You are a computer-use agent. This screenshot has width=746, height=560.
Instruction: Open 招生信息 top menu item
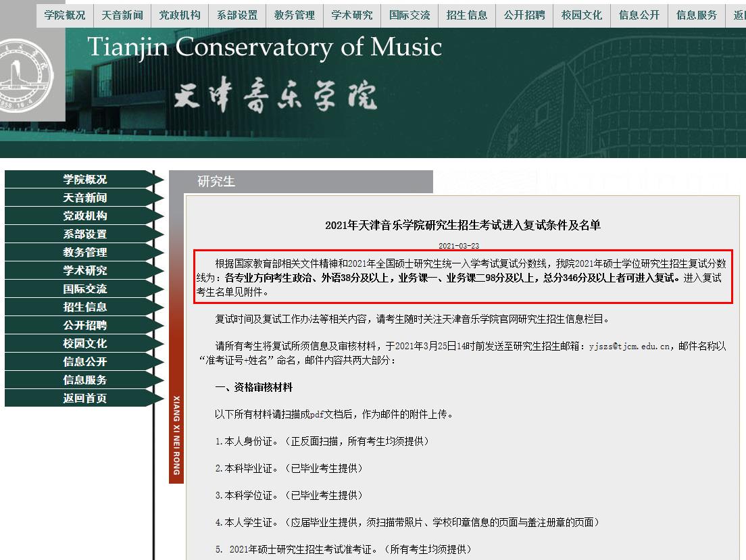[x=467, y=15]
